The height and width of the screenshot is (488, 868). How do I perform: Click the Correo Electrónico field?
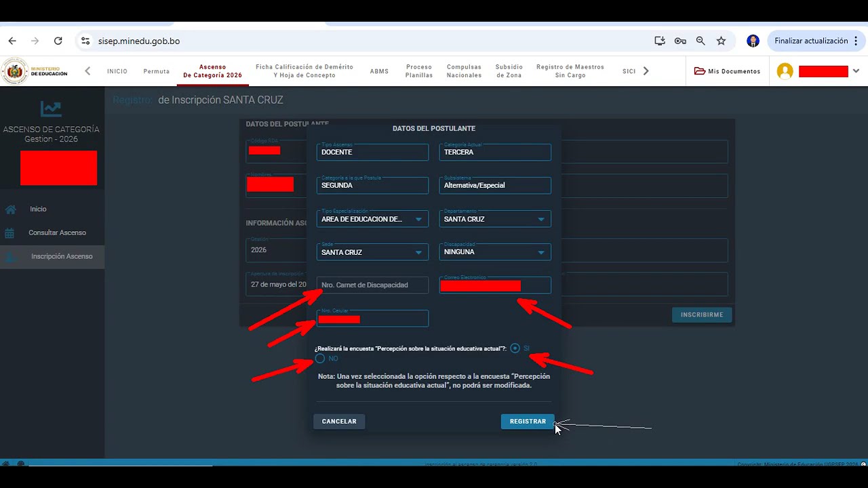point(495,285)
